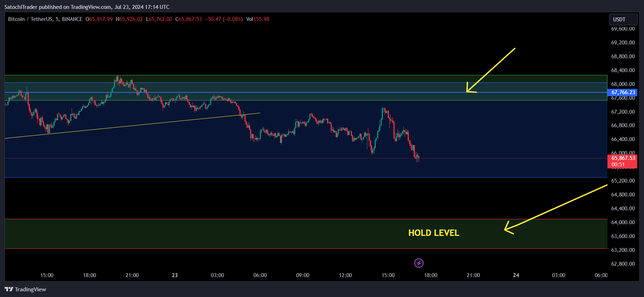Click the close price C65,867.53 value
Screen dimensions: 644x297
188,19
